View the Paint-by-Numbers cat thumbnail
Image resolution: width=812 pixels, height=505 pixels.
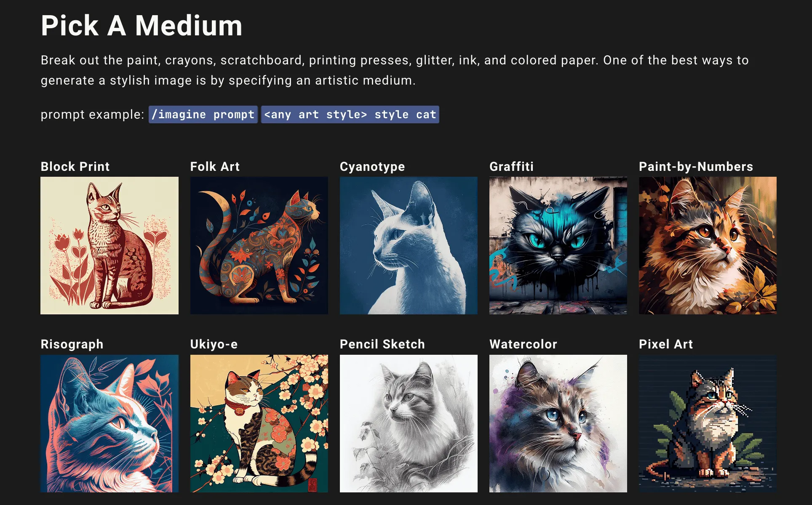(708, 245)
